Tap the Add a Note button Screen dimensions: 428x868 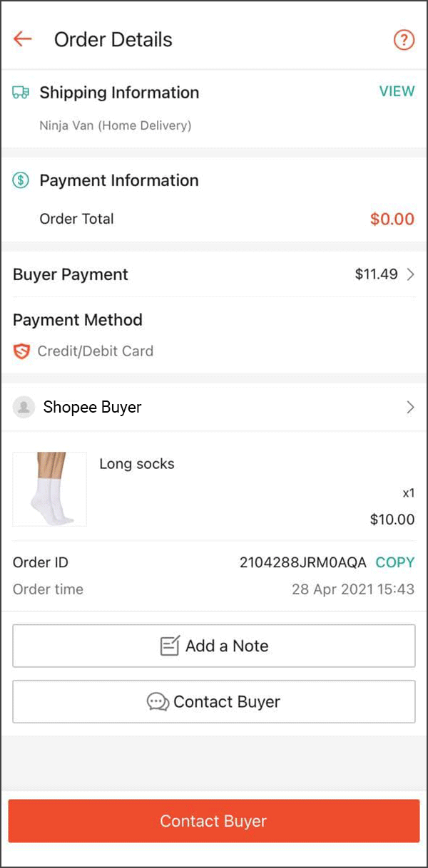[x=214, y=645]
